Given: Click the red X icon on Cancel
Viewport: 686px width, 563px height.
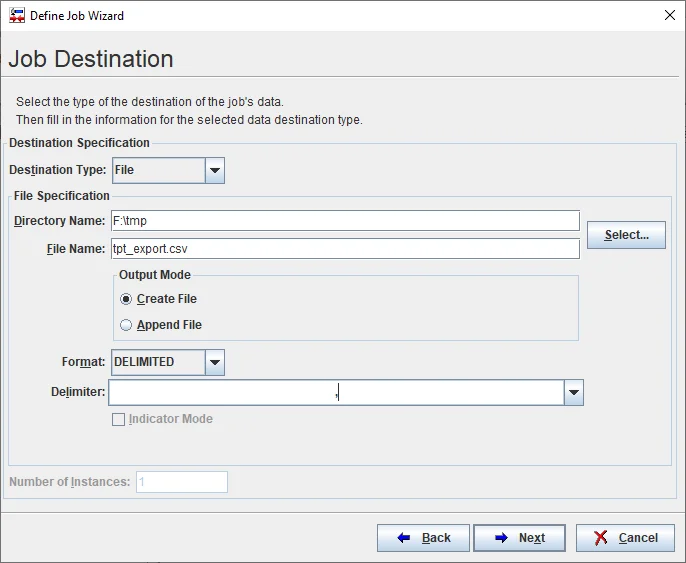Looking at the screenshot, I should (x=601, y=538).
